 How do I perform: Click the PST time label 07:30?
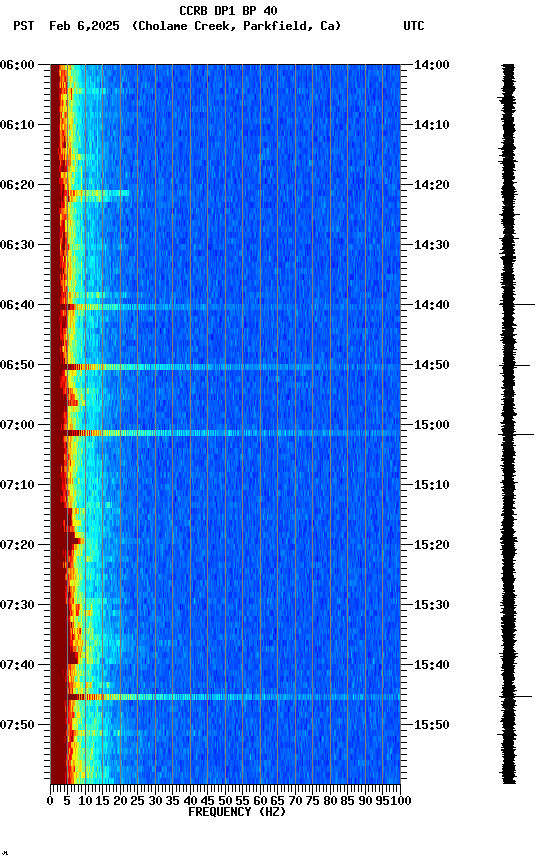(x=17, y=606)
